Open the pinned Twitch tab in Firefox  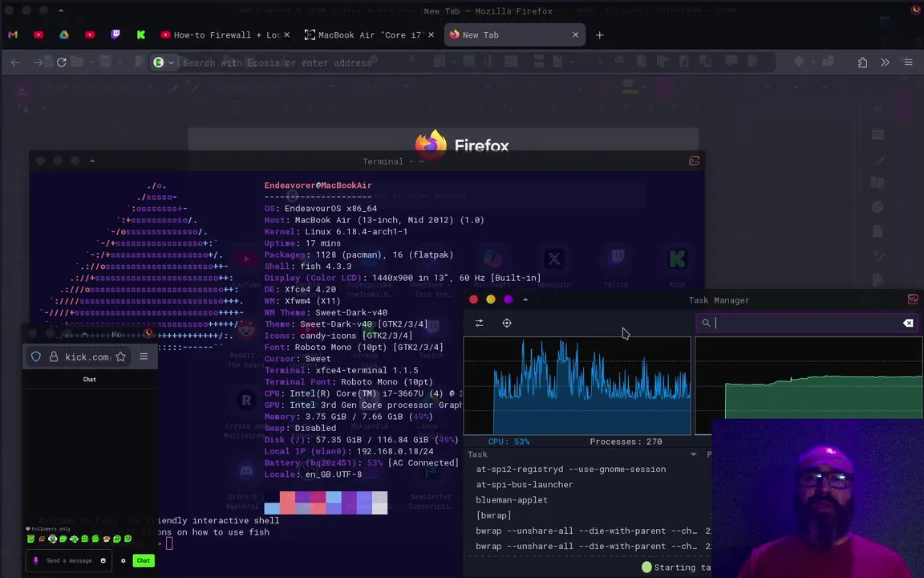click(x=115, y=35)
